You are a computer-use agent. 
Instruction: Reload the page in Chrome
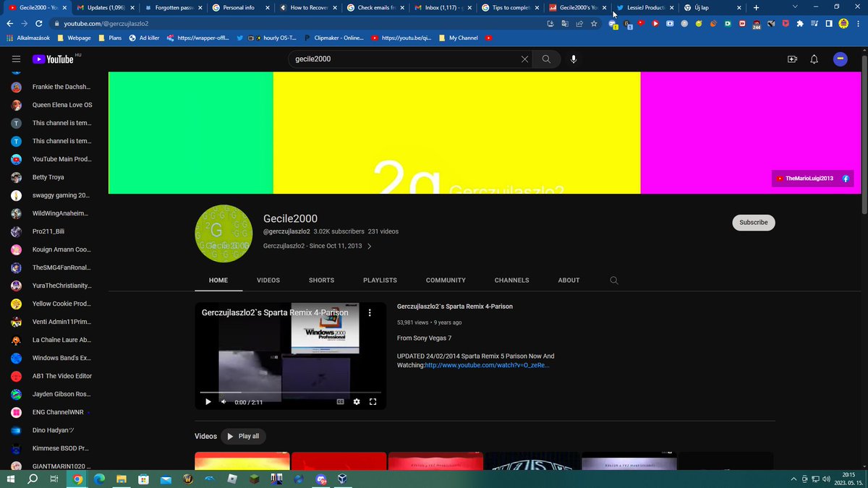pyautogui.click(x=41, y=23)
